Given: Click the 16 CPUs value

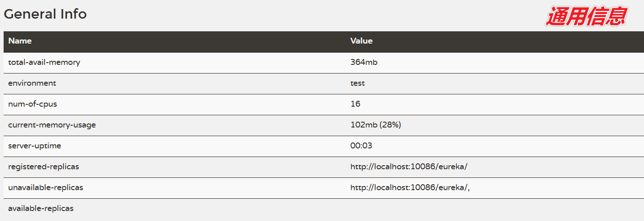Looking at the screenshot, I should [356, 104].
